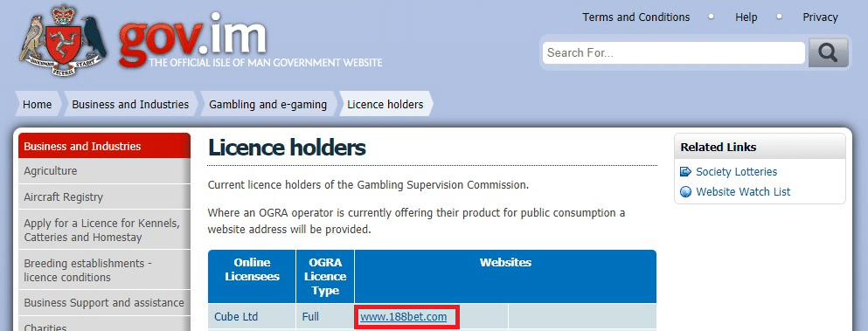868x331 pixels.
Task: Open Business Support and assistance item
Action: tap(105, 303)
